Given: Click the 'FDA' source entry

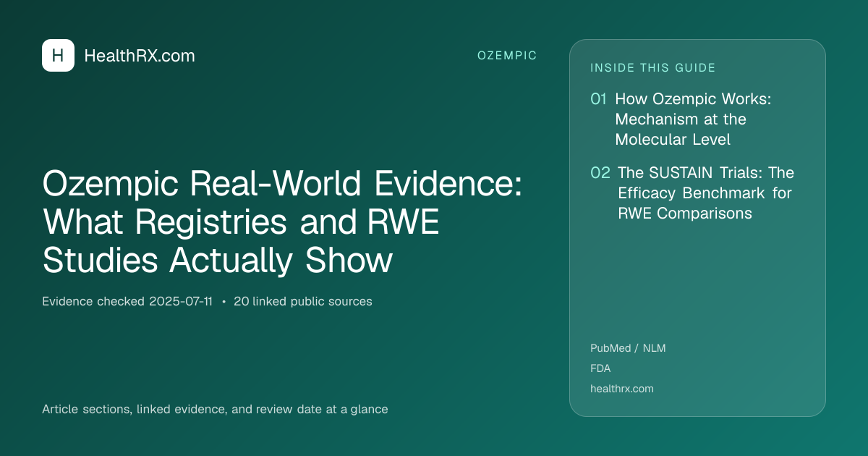Looking at the screenshot, I should (x=600, y=368).
